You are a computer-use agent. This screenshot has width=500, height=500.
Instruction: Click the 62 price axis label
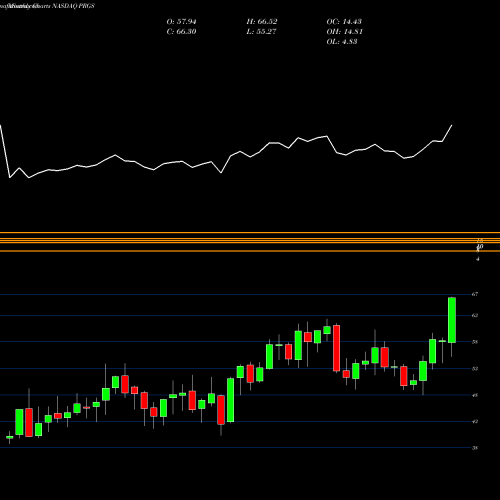click(475, 315)
